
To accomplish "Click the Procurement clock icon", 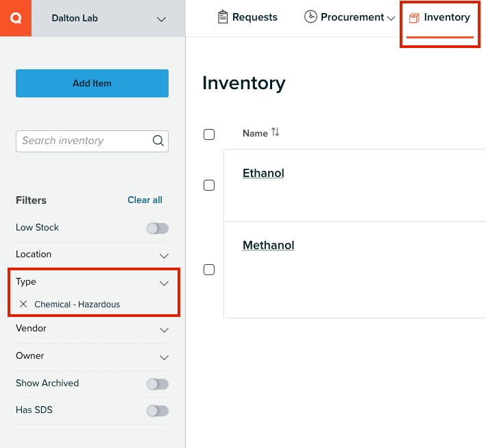I will [311, 16].
